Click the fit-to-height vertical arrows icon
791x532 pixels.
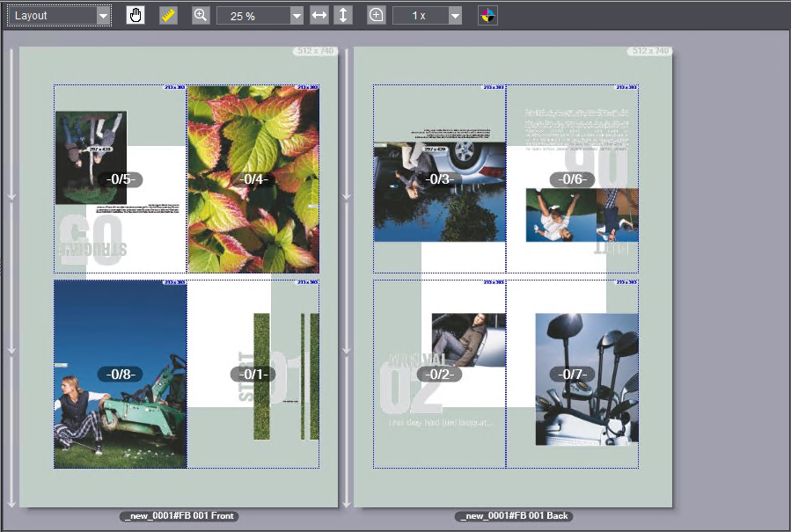(x=341, y=14)
